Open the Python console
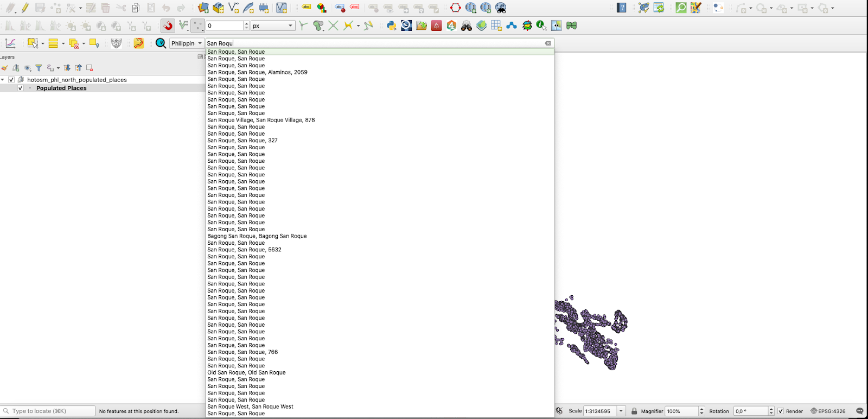The height and width of the screenshot is (419, 868). pos(391,26)
